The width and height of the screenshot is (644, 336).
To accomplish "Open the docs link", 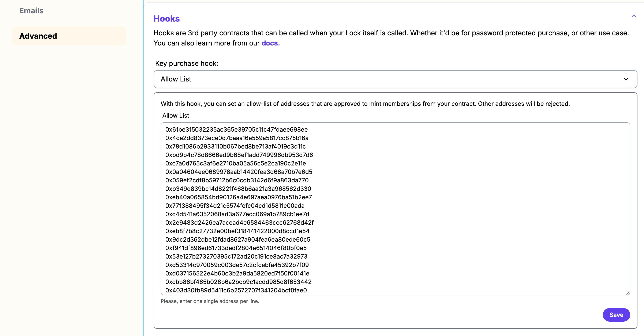I will (270, 43).
